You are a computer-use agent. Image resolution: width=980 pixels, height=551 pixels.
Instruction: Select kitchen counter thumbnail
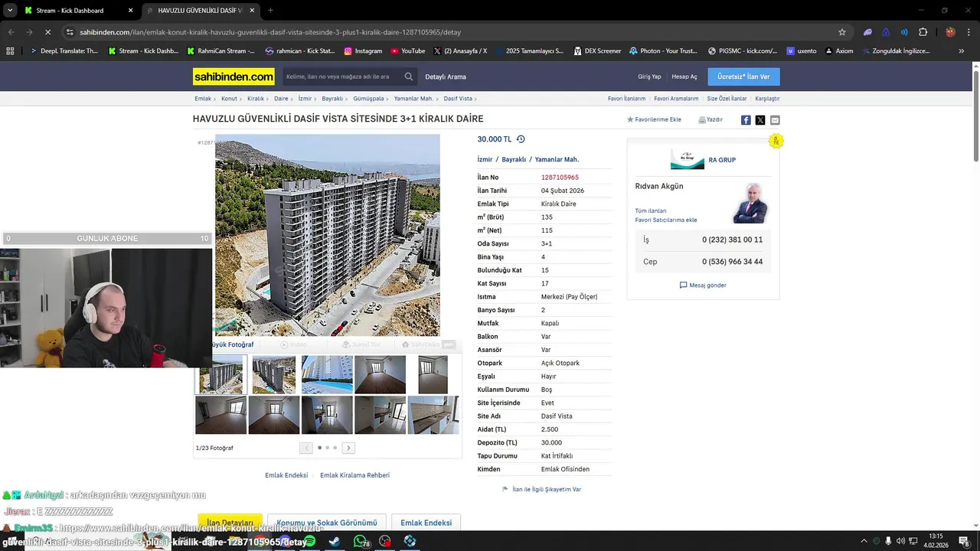(x=433, y=415)
